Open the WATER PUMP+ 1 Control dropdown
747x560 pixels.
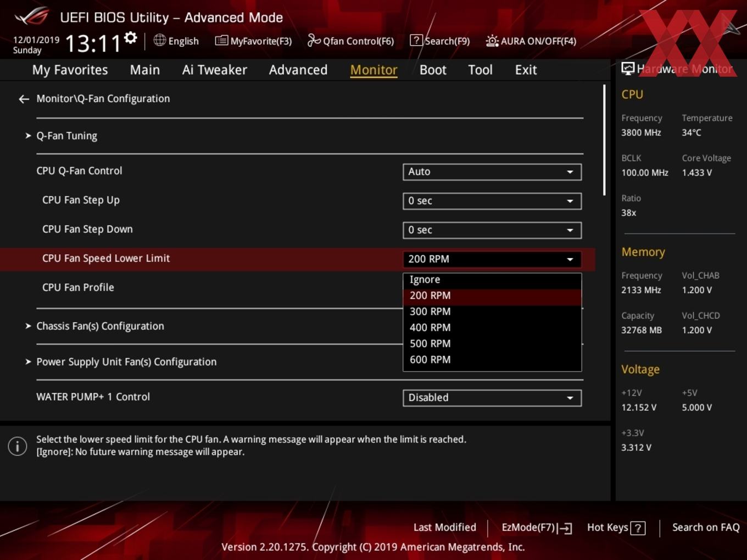coord(492,398)
